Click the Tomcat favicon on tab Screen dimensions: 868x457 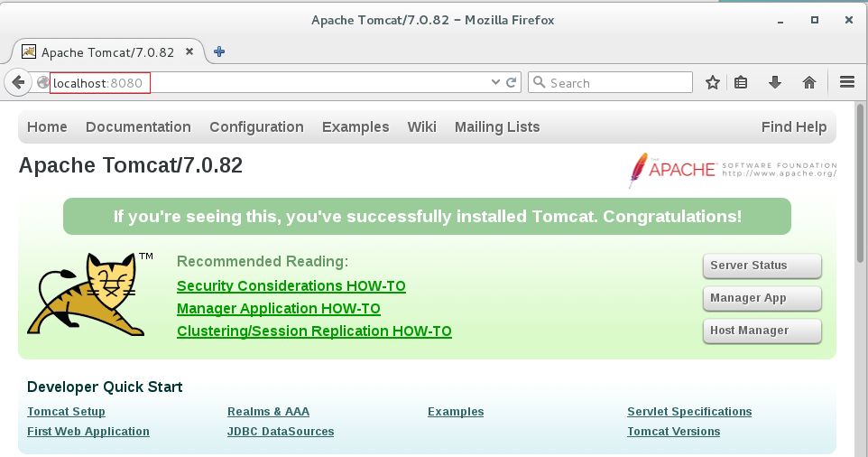[29, 51]
